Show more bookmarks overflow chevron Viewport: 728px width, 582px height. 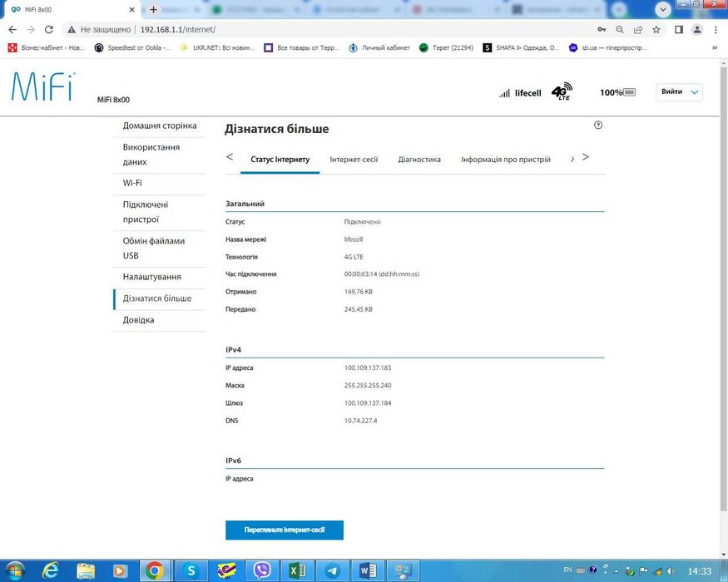coord(715,47)
